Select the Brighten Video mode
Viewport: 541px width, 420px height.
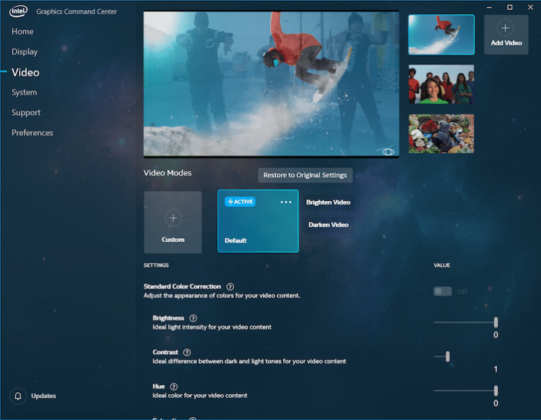point(328,202)
